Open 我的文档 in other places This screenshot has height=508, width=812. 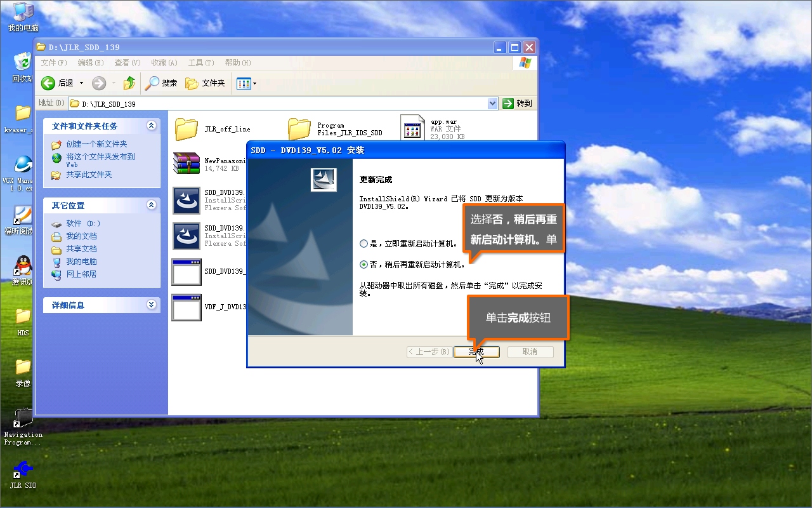coord(81,236)
